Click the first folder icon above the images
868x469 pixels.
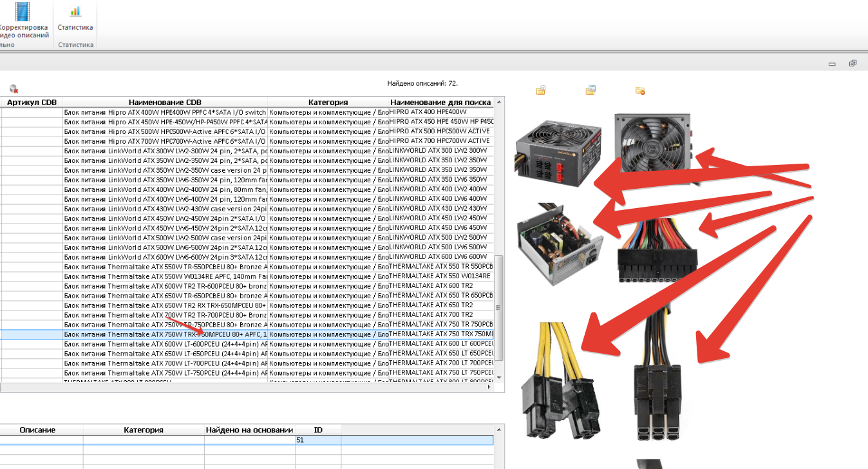click(x=541, y=90)
